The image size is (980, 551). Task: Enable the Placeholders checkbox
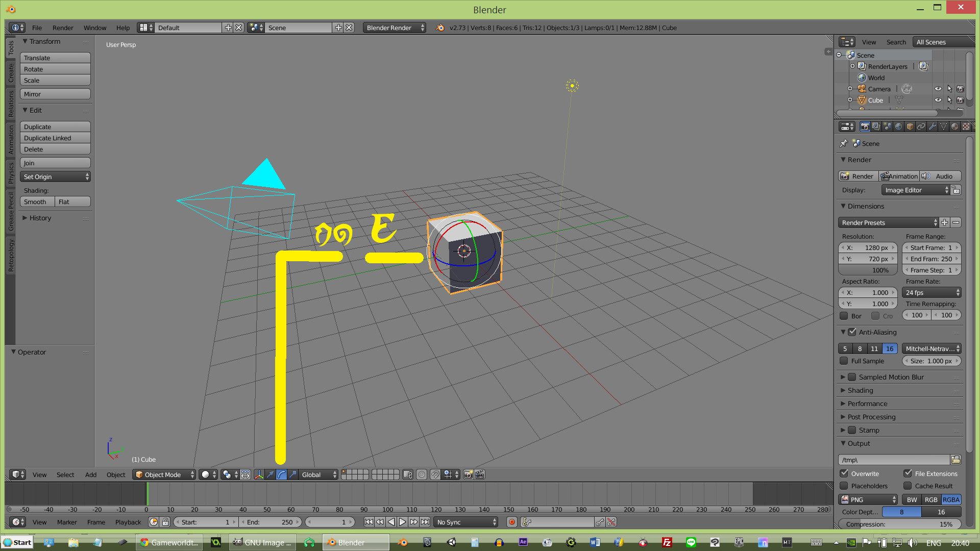coord(844,486)
